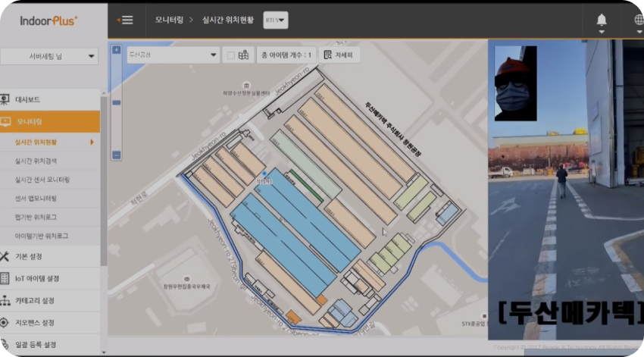Screen dimensions: 644x357
Task: Click the map zoom-out minus button
Action: [116, 155]
